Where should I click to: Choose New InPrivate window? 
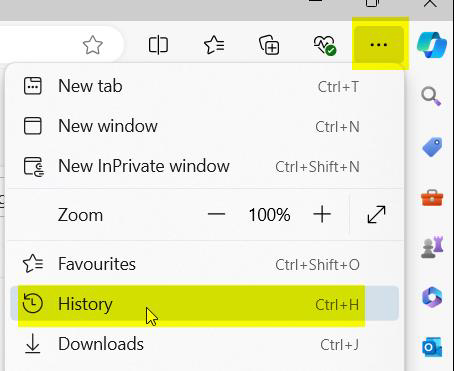[205, 166]
